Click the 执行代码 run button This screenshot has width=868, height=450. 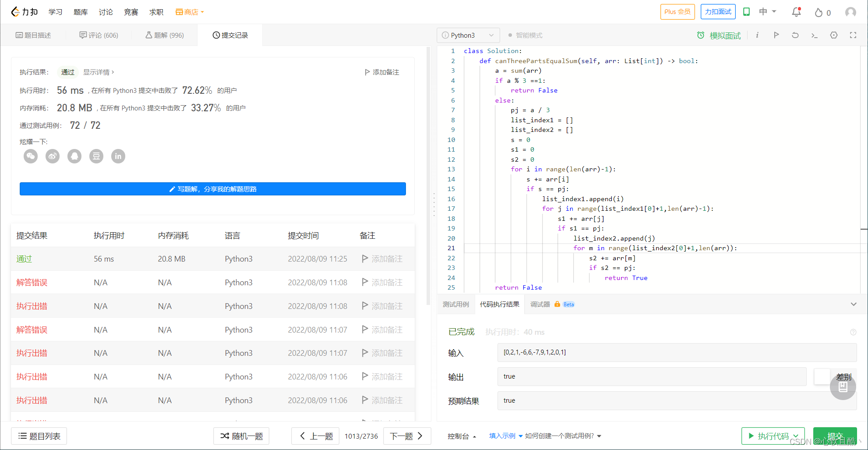click(x=773, y=436)
